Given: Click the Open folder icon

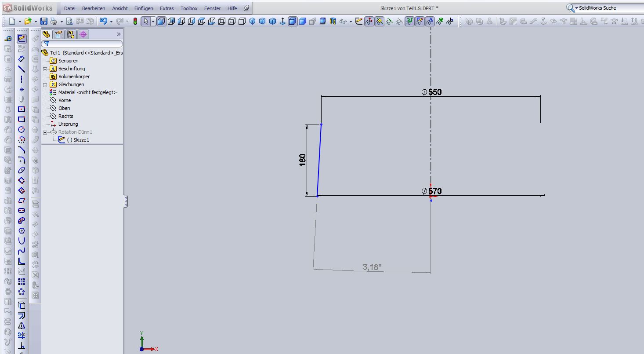Looking at the screenshot, I should pyautogui.click(x=28, y=21).
